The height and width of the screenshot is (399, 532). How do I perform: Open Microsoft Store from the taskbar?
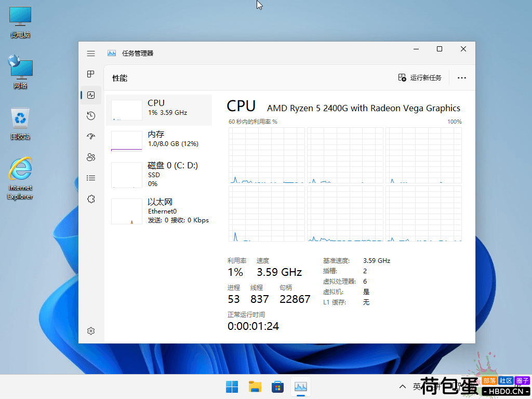[x=277, y=387]
